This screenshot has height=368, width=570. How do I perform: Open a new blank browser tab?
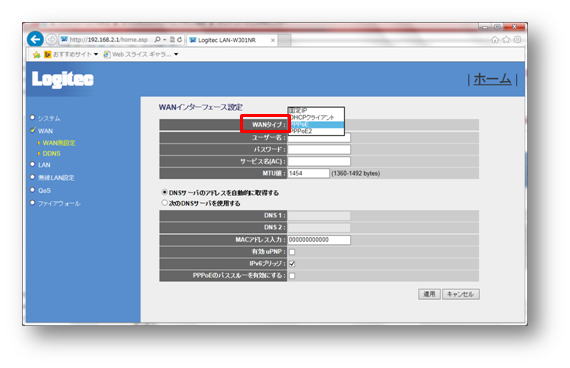(285, 40)
